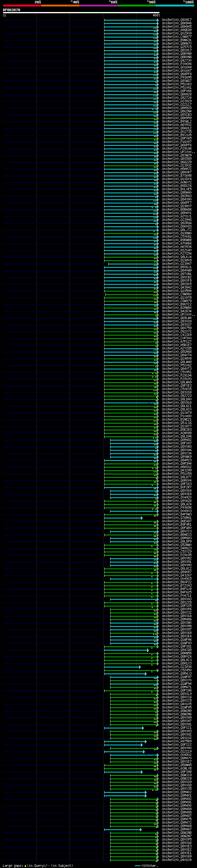This screenshot has height=868, width=197.
Task: Select hit label UniRef100_Q9FSI1
Action: tap(176, 728)
